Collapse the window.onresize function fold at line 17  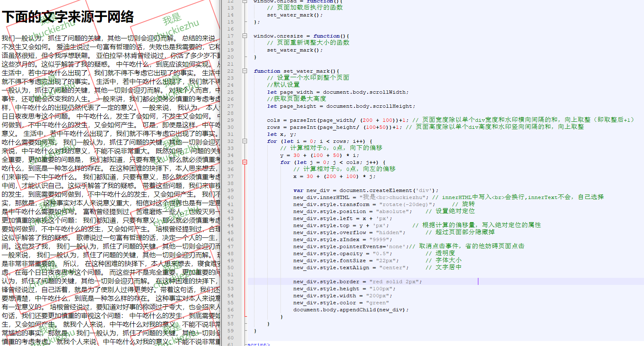pyautogui.click(x=245, y=36)
